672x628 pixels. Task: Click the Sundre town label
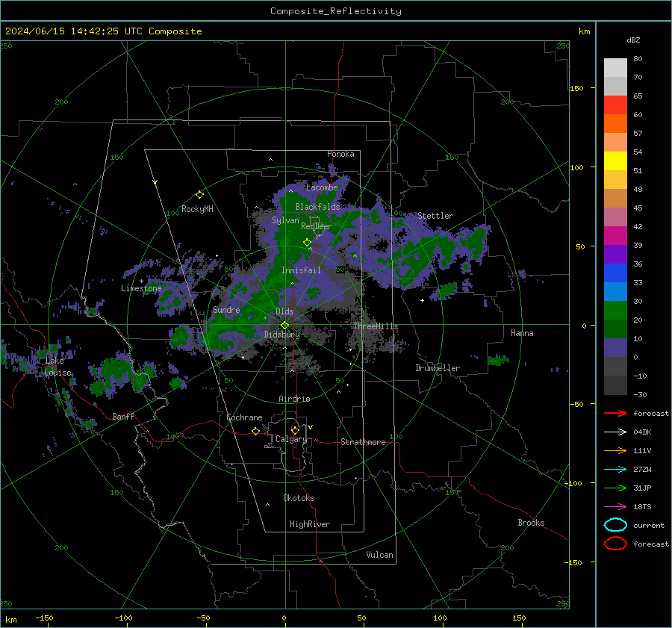(x=226, y=310)
